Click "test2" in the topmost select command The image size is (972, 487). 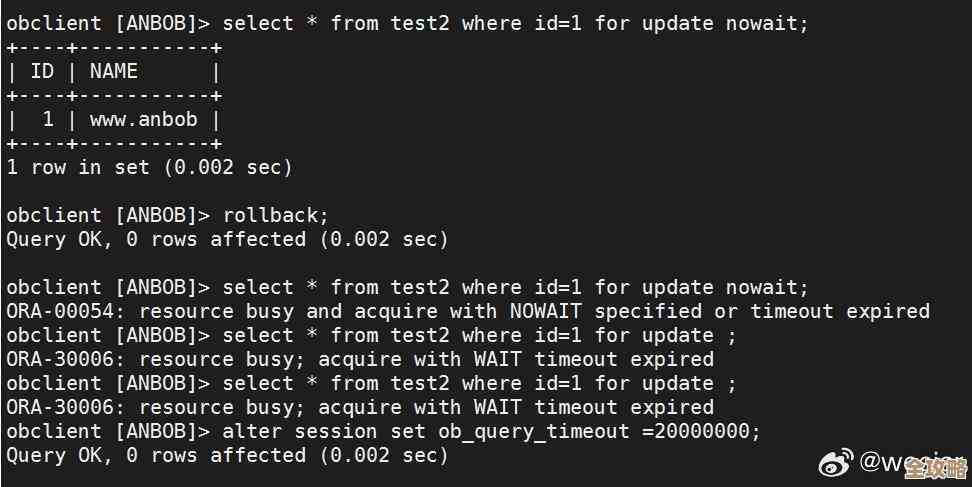pos(419,23)
